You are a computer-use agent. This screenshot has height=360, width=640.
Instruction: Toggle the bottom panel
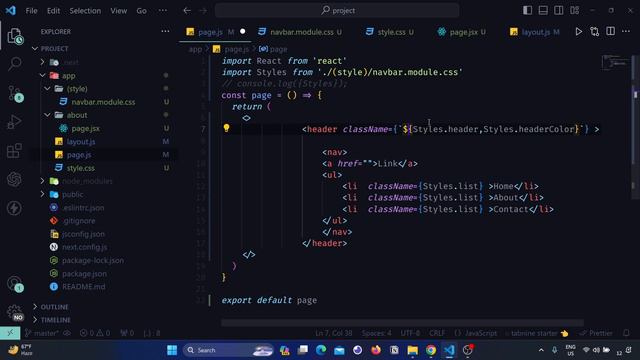(543, 10)
